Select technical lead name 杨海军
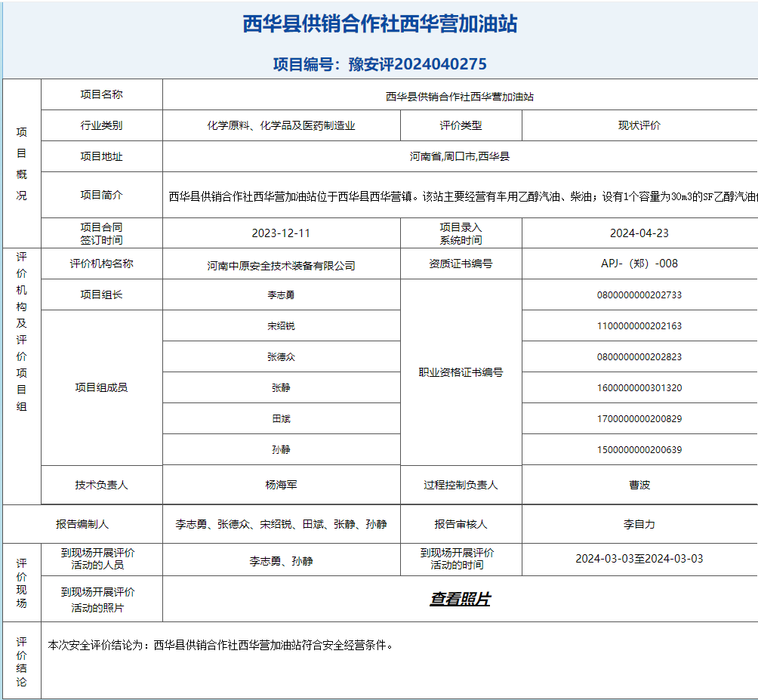The width and height of the screenshot is (758, 700). tap(282, 485)
